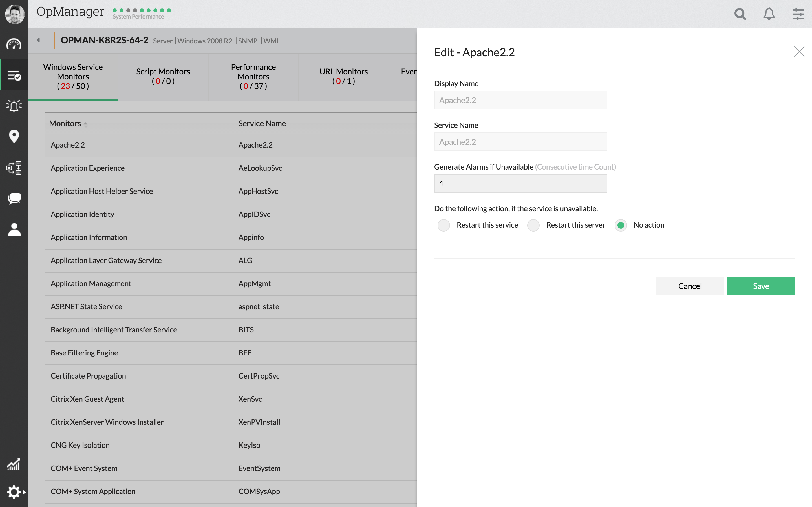Collapse the device panel with the back arrow
Image resolution: width=812 pixels, height=507 pixels.
tap(38, 39)
